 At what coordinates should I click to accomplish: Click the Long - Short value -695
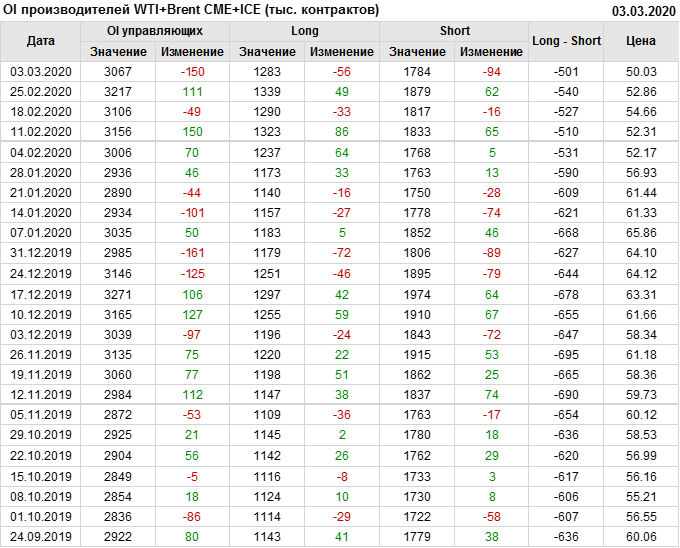pyautogui.click(x=567, y=355)
